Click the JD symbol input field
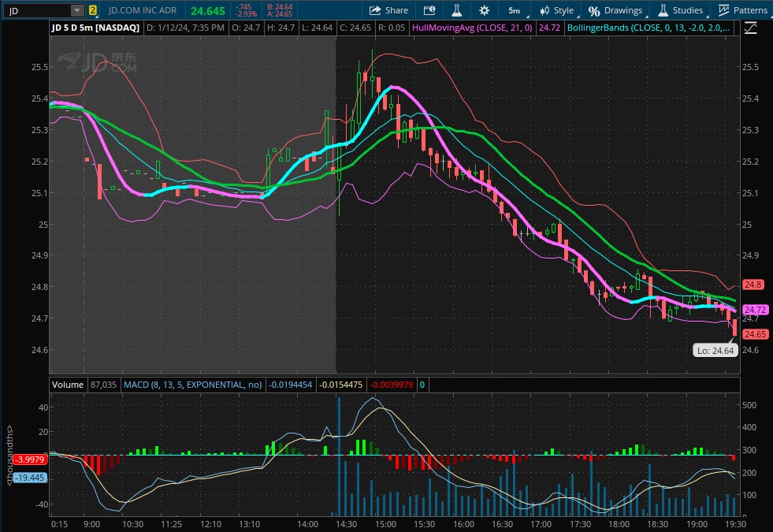Image resolution: width=773 pixels, height=532 pixels. pyautogui.click(x=39, y=10)
